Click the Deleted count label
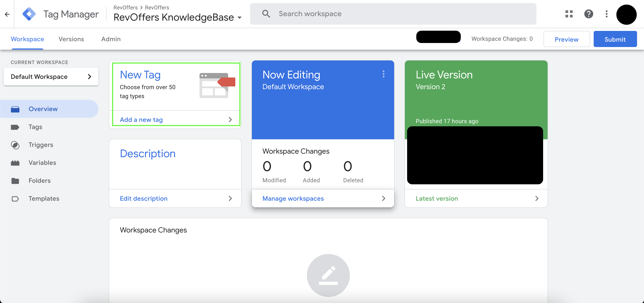Screen dimensions: 644x303 pos(353,180)
